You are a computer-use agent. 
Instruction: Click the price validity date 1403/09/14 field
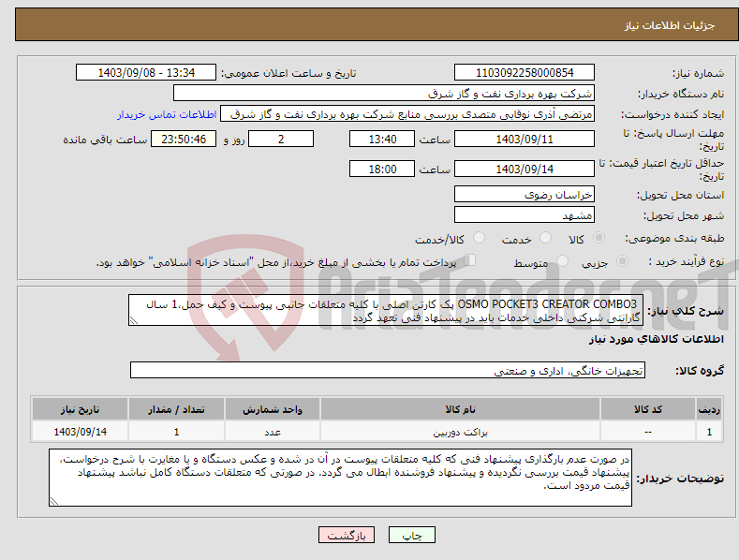pos(525,169)
